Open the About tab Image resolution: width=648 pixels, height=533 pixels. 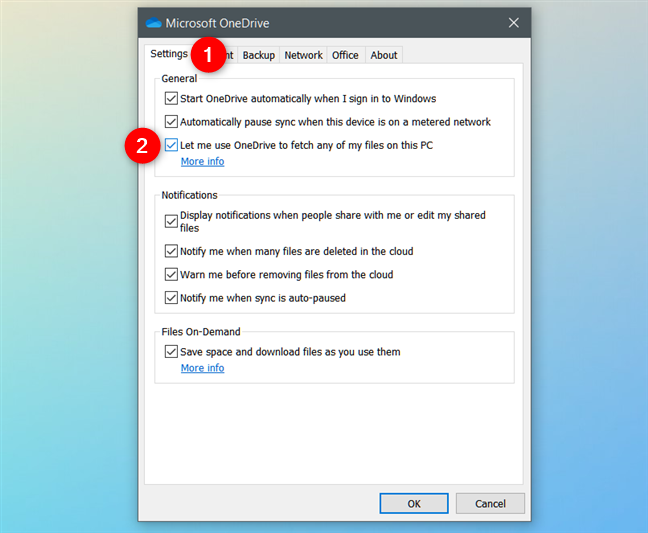[x=384, y=55]
